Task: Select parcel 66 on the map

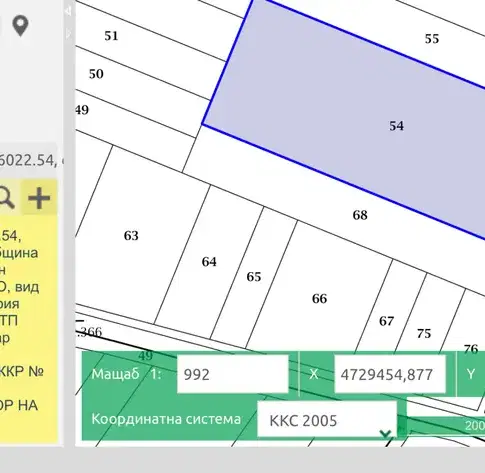Action: coord(319,298)
